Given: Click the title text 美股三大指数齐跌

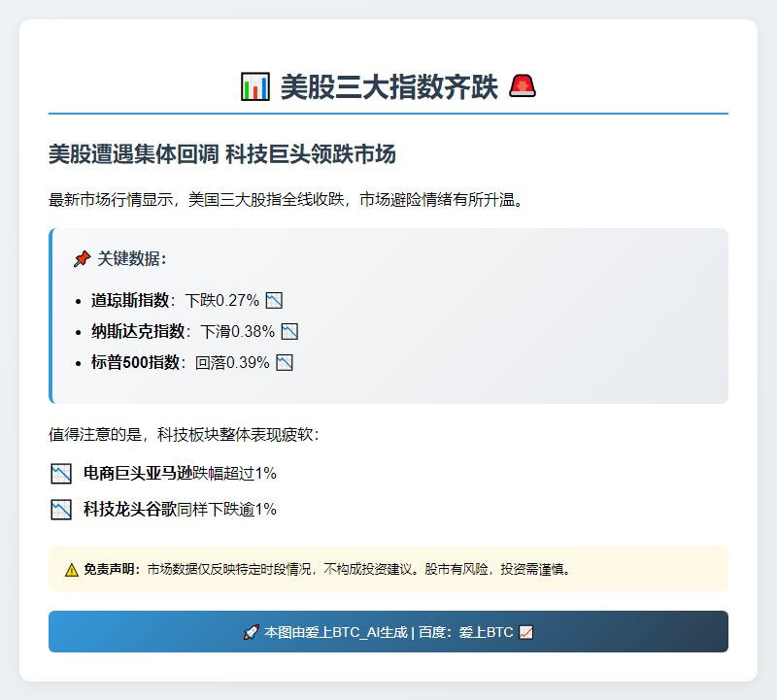Looking at the screenshot, I should tap(389, 87).
